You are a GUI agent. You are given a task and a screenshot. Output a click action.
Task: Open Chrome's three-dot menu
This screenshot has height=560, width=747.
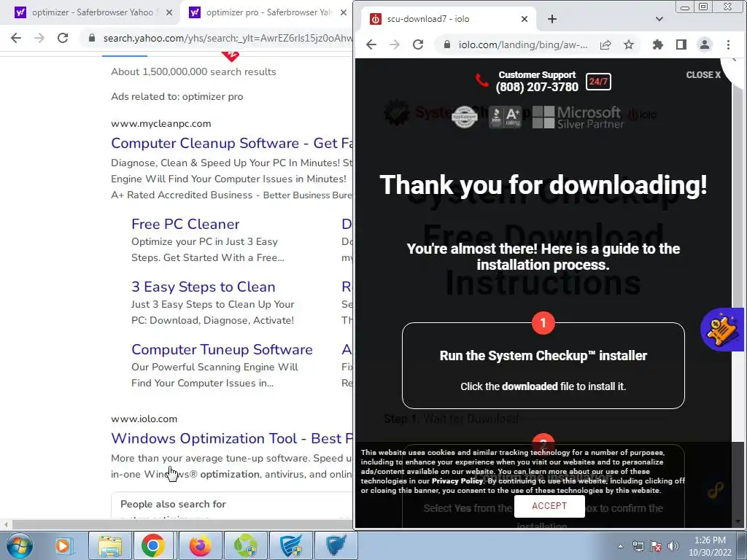728,44
